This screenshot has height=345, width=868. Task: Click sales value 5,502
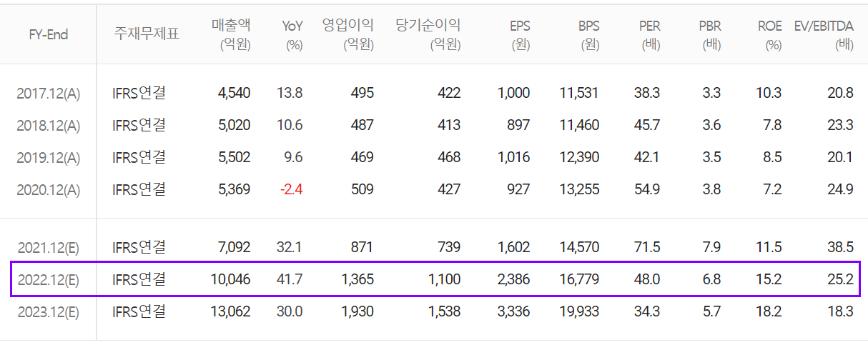pyautogui.click(x=235, y=158)
